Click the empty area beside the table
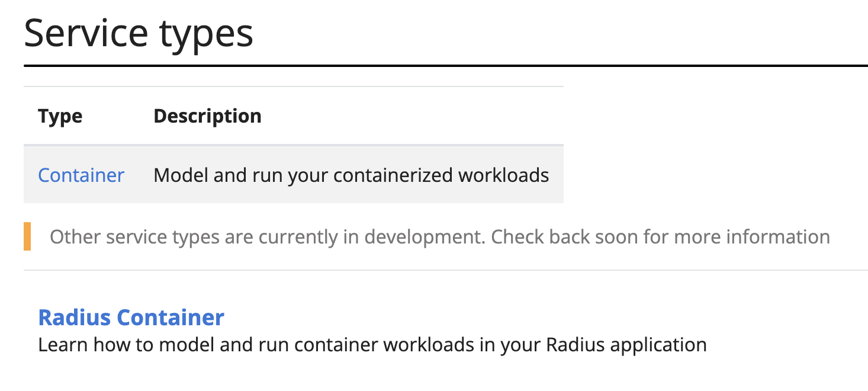 (x=711, y=148)
